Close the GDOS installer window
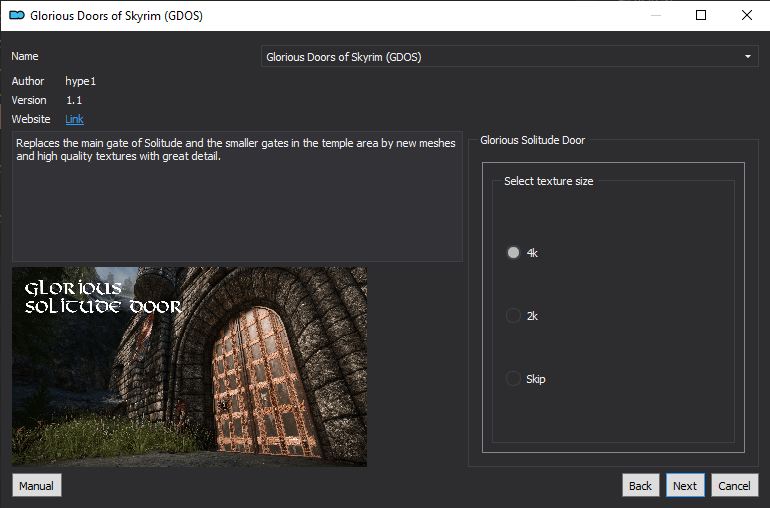 [x=746, y=15]
